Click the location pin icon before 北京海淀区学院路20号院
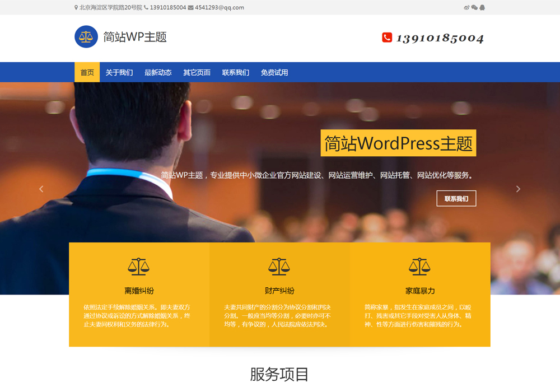Viewport: 560px width, 392px height. [x=74, y=8]
